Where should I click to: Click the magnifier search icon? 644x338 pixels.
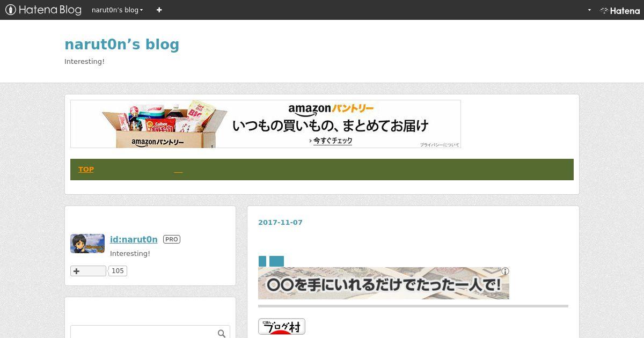[222, 333]
